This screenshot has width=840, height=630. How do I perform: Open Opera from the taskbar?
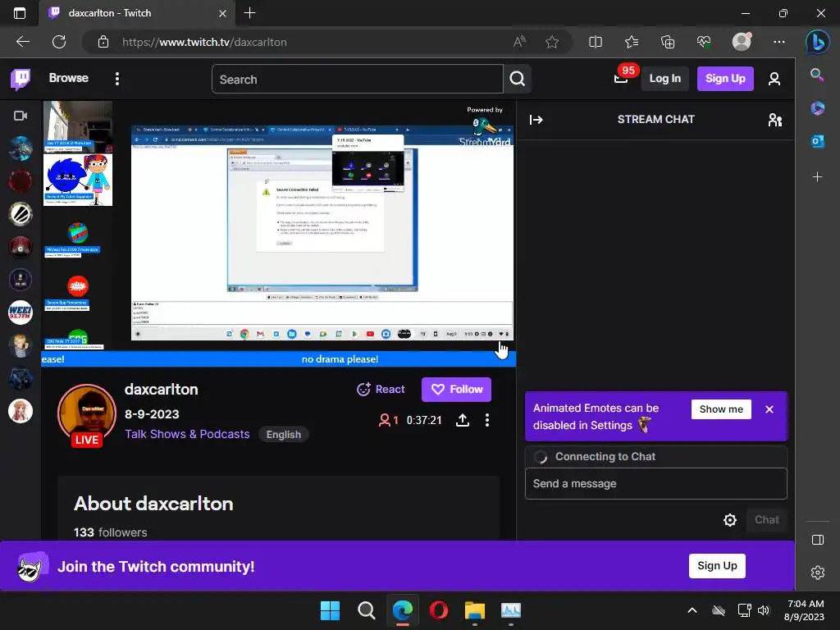(439, 610)
